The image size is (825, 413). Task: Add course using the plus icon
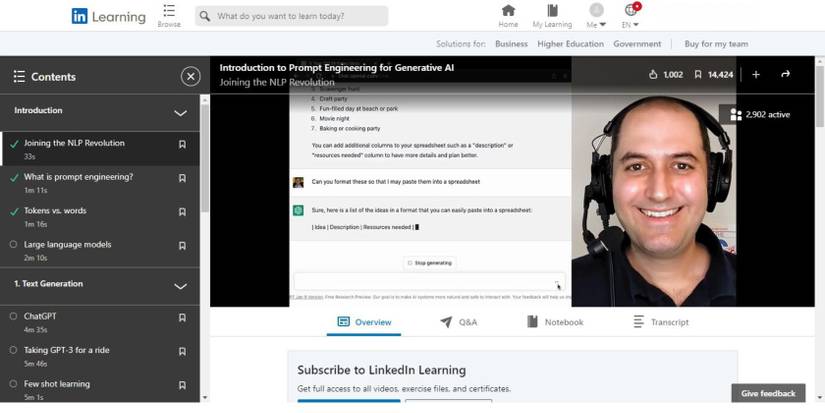[756, 75]
